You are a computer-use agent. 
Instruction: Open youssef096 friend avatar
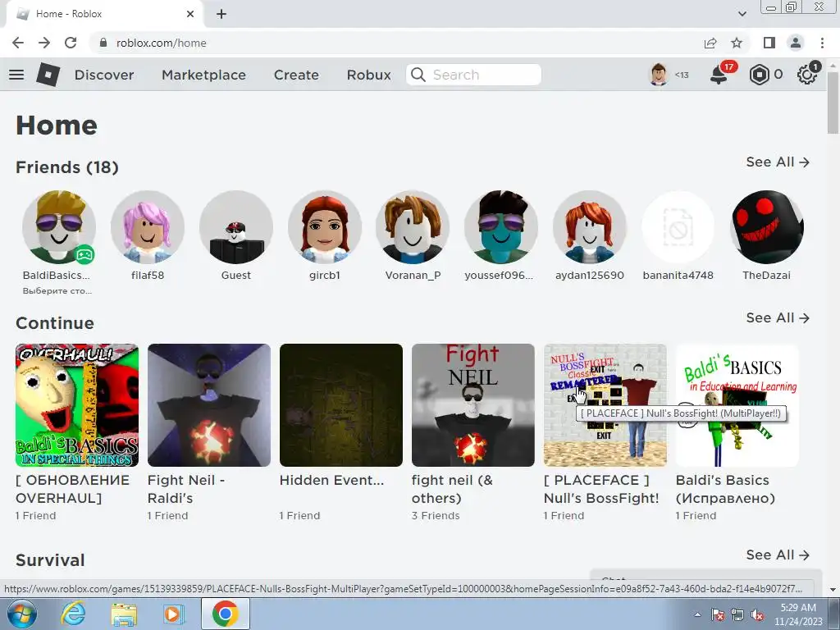tap(501, 227)
